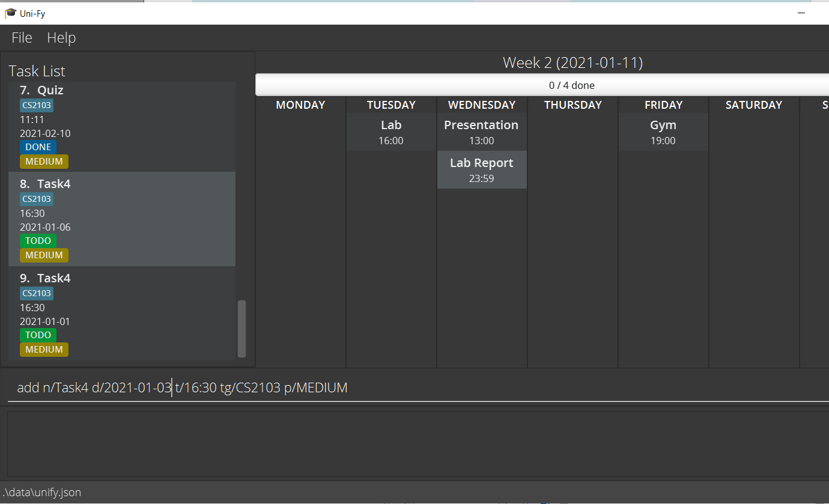Click the THURSDAY column header
Screen dimensions: 829x504
[x=572, y=105]
